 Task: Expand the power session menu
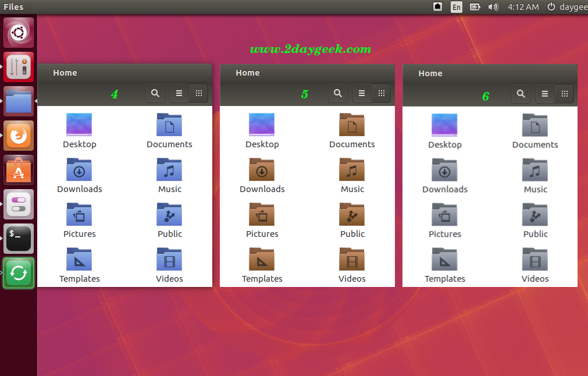point(551,7)
